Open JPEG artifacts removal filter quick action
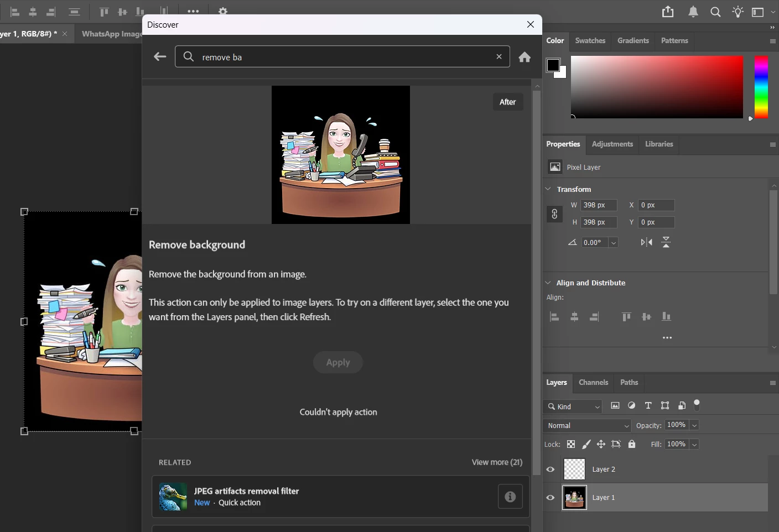Screen dimensions: 779x532 (340, 497)
